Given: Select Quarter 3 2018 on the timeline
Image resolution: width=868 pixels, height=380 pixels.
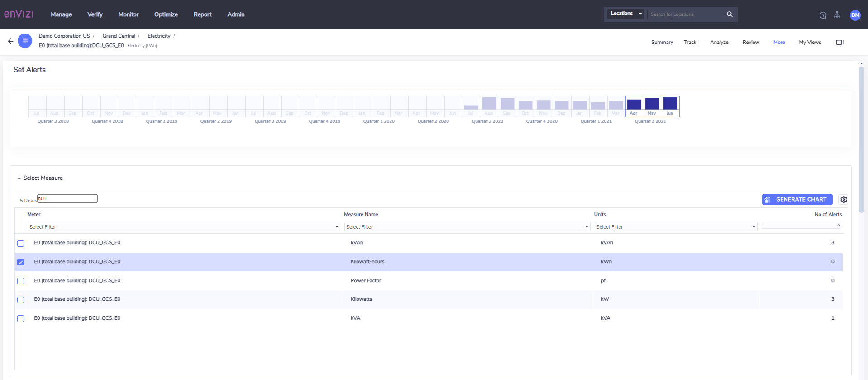Looking at the screenshot, I should coord(53,121).
